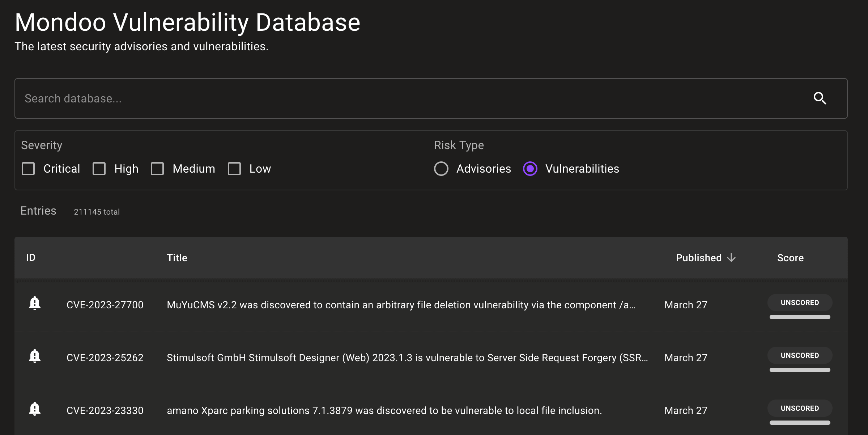Click score bar under CVE-2023-25262's UNSCORED
The width and height of the screenshot is (868, 435).
(x=800, y=370)
